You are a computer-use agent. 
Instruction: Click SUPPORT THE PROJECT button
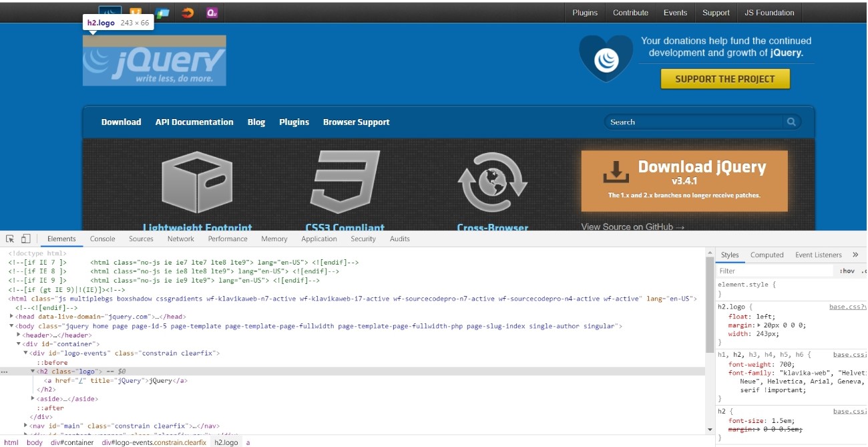tap(724, 78)
